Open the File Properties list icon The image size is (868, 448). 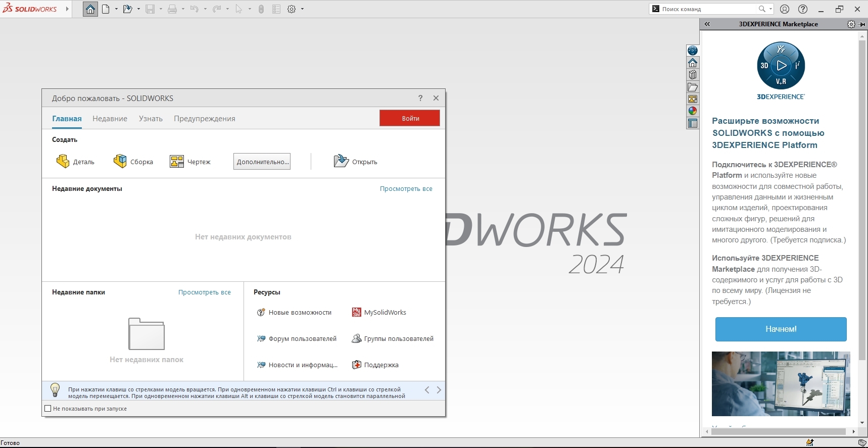tap(276, 9)
